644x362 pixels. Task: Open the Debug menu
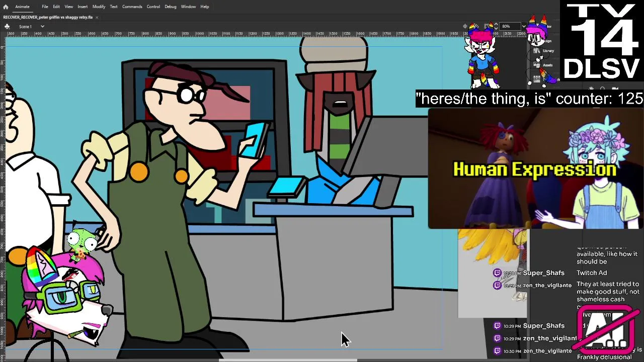click(x=171, y=7)
